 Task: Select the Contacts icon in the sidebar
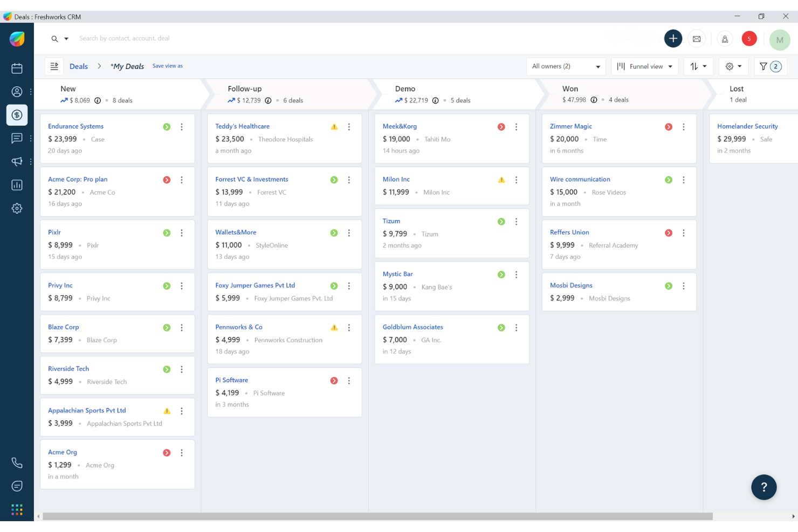click(x=17, y=92)
